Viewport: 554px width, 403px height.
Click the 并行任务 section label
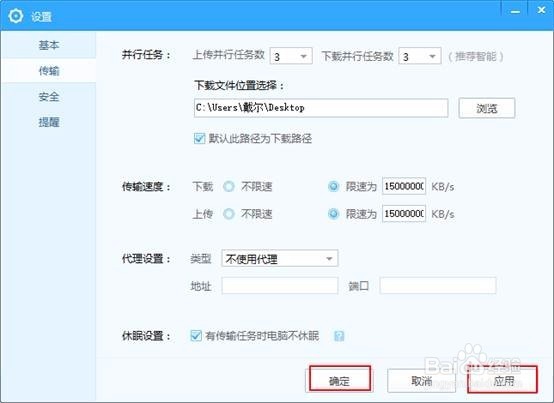146,55
